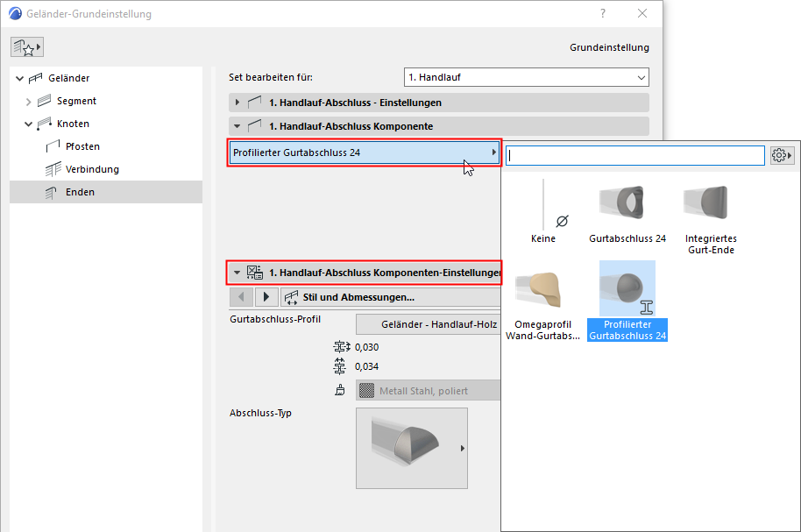This screenshot has width=801, height=532.
Task: Click the Knoten tree icon
Action: coord(45,124)
